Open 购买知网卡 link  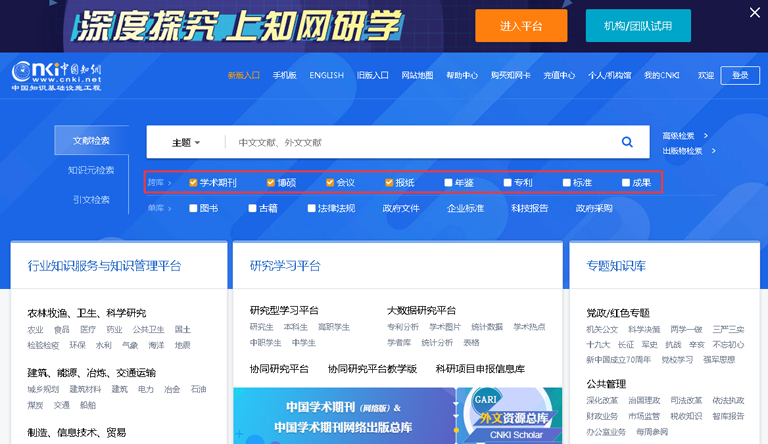coord(511,75)
